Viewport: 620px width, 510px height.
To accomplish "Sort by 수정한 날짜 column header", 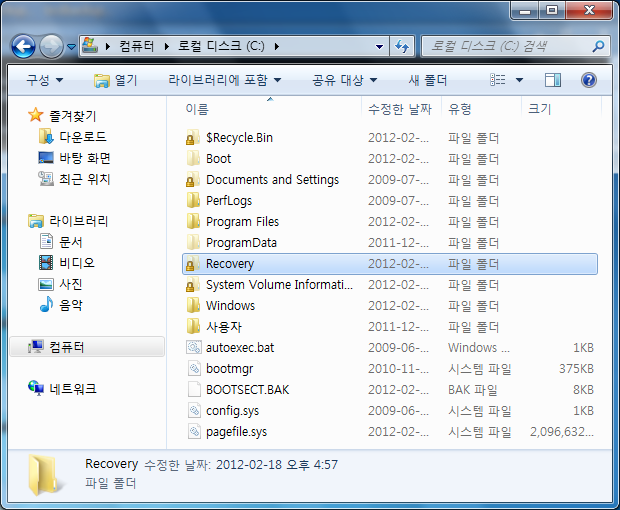I will (x=401, y=109).
